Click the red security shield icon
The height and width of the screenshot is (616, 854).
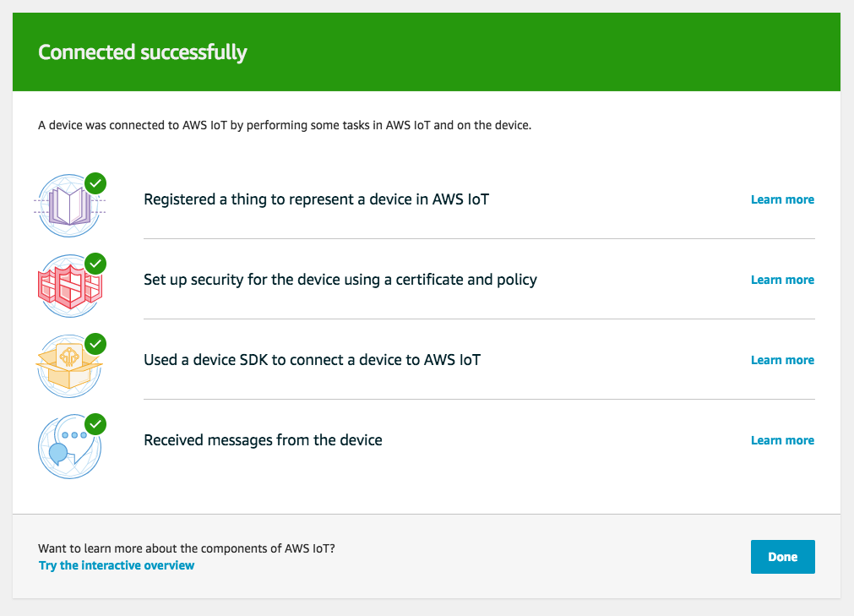pos(70,286)
